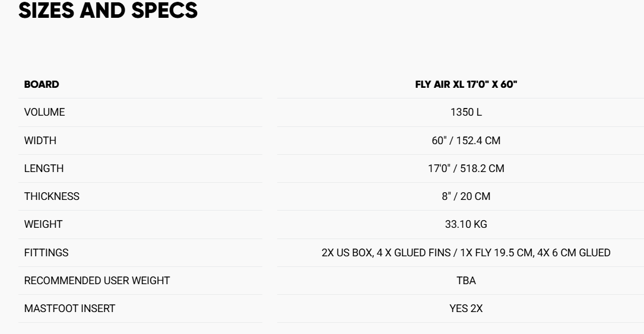This screenshot has width=644, height=334.
Task: Click the 60" / 152.4 CM value
Action: tap(466, 141)
